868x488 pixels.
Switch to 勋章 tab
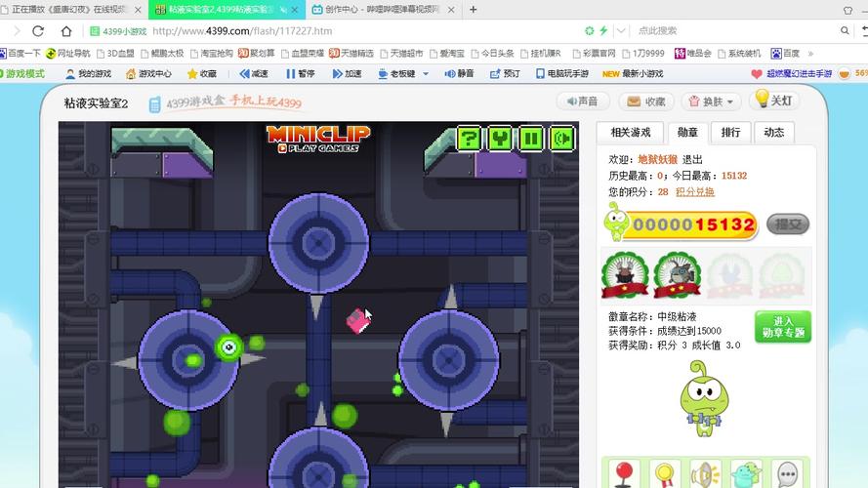click(x=687, y=132)
